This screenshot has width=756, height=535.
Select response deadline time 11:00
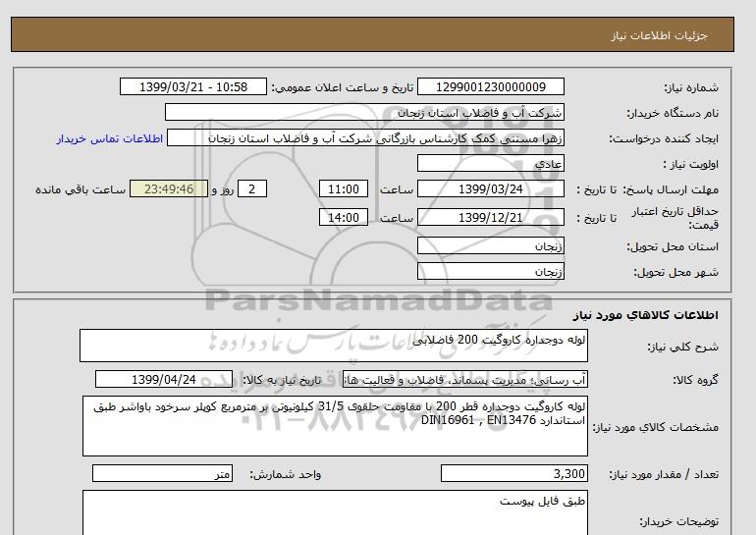coord(344,188)
